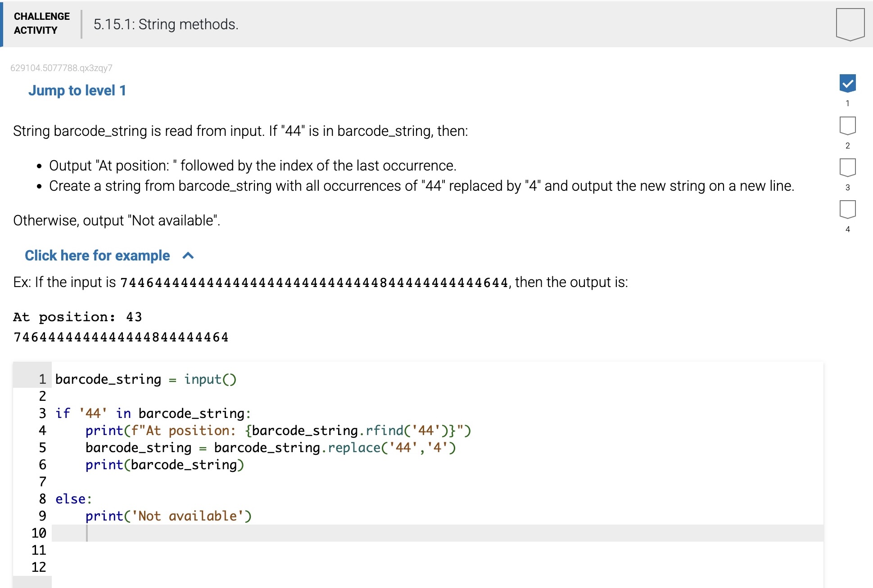Go to level 4 badge

[x=847, y=209]
